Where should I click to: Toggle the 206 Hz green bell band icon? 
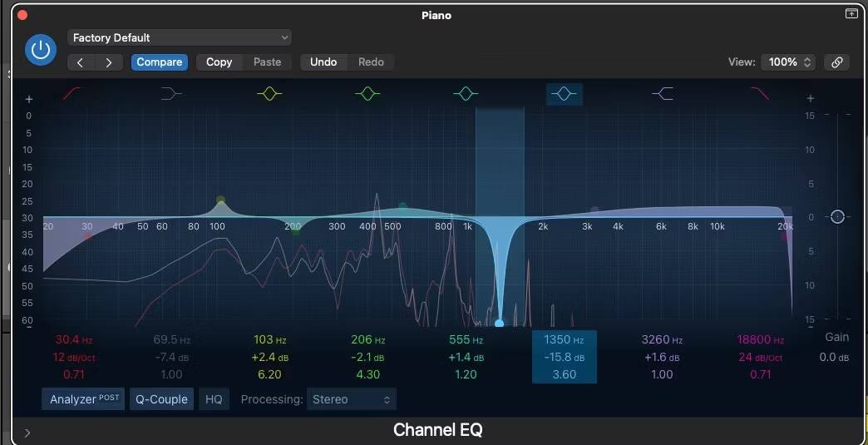pos(367,94)
